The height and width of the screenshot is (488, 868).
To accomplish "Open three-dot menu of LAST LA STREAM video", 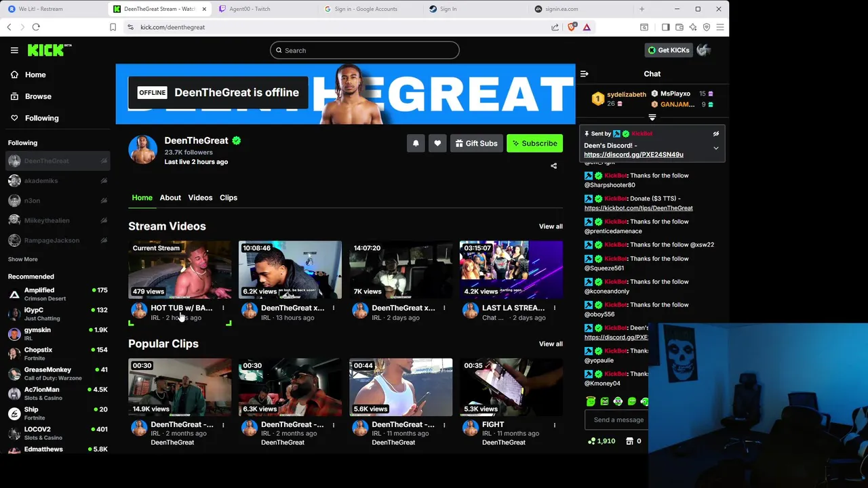I will point(555,308).
